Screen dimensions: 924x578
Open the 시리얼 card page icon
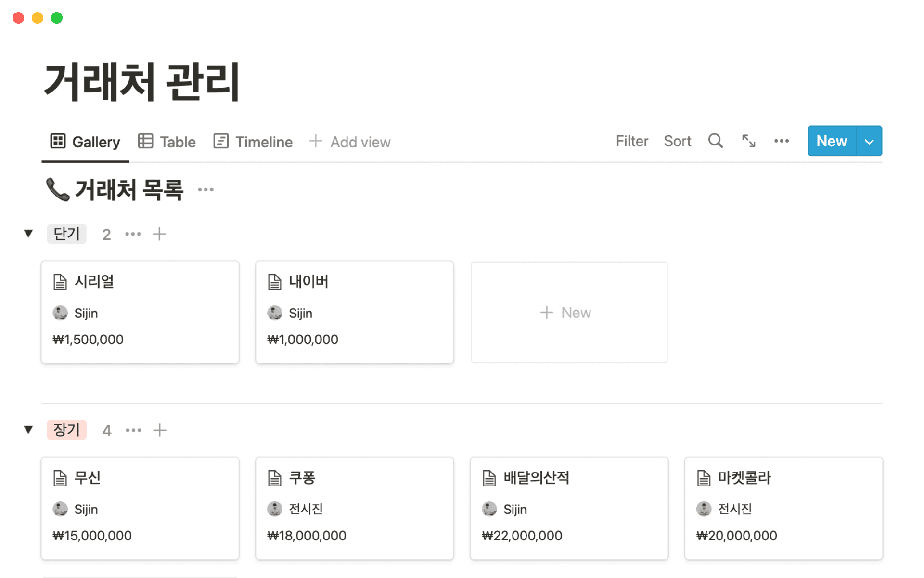(x=60, y=282)
